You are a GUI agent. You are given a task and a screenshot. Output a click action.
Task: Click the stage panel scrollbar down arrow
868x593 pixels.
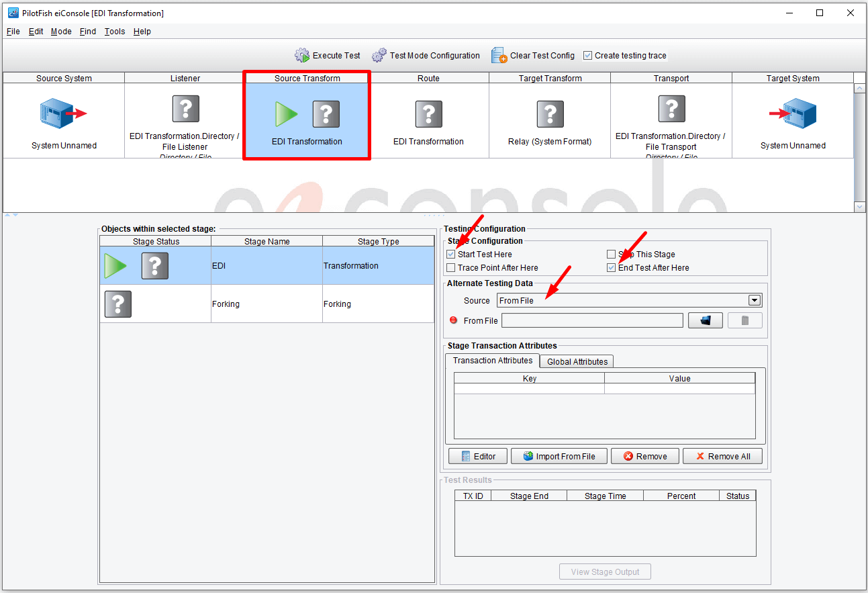click(x=860, y=208)
